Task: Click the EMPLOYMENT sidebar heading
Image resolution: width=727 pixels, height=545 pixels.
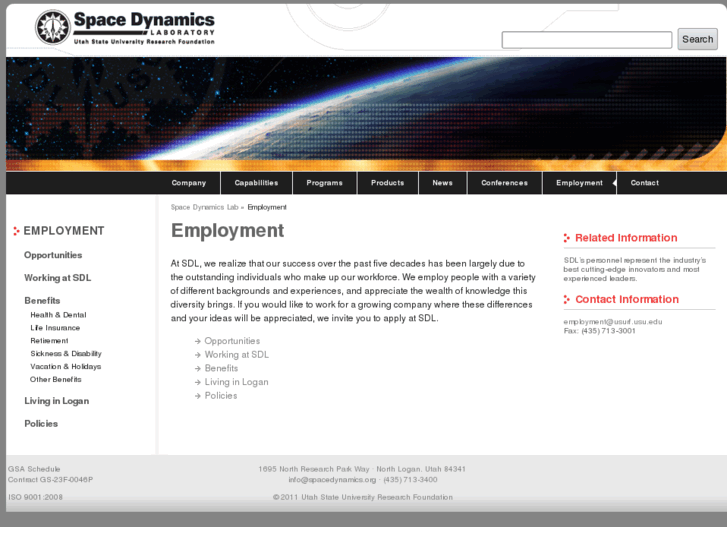Action: click(64, 231)
